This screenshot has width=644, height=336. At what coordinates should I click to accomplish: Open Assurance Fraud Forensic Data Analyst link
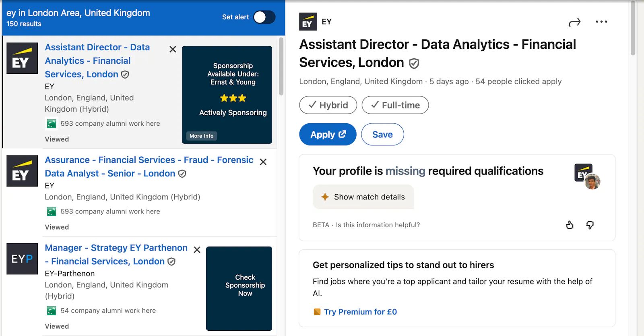pyautogui.click(x=149, y=167)
